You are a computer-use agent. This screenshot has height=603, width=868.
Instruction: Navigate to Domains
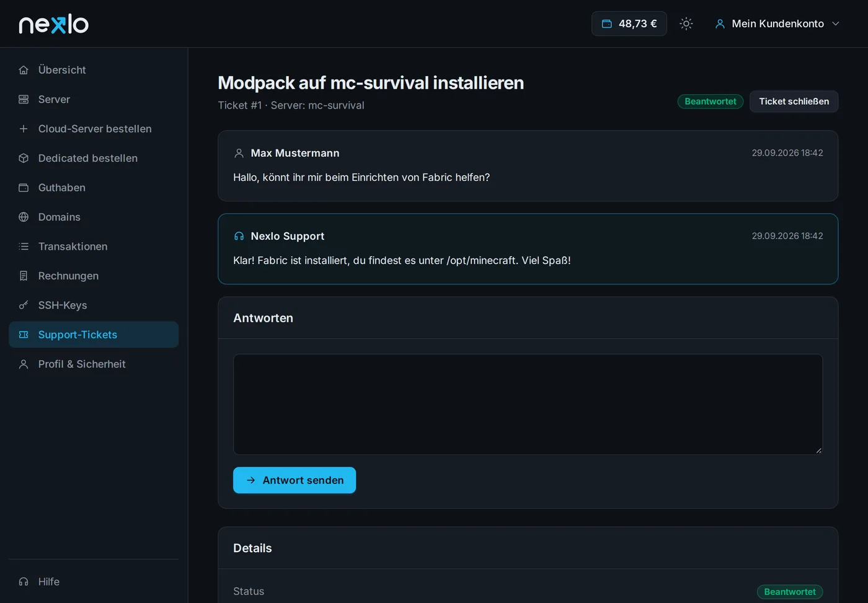tap(94, 217)
